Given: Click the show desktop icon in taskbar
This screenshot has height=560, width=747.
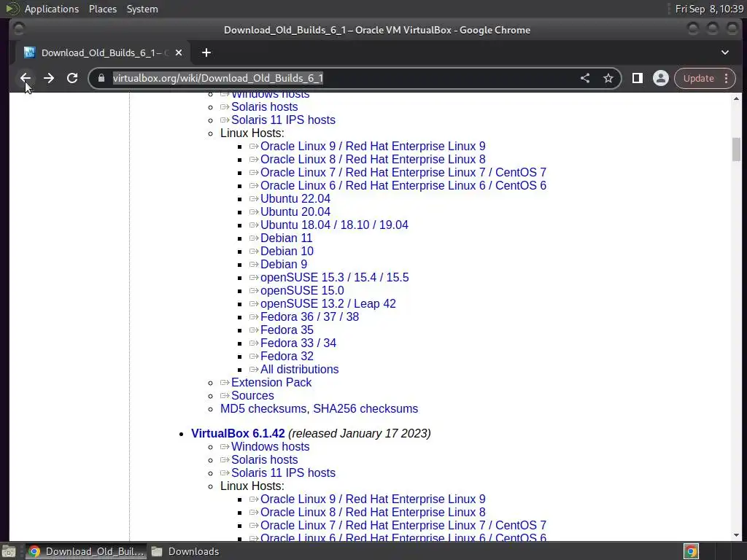Looking at the screenshot, I should [x=9, y=551].
